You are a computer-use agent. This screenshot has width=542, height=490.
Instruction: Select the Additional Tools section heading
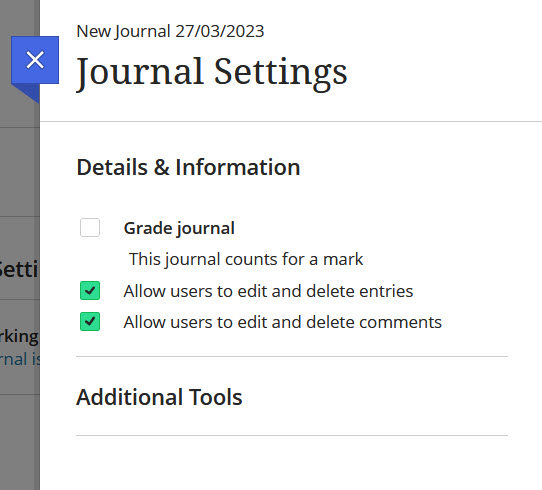tap(159, 397)
